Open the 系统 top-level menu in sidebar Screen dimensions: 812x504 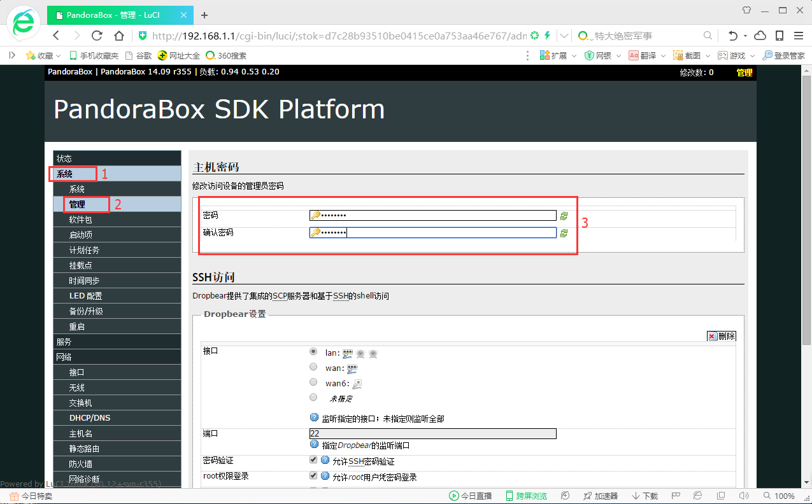pyautogui.click(x=117, y=174)
